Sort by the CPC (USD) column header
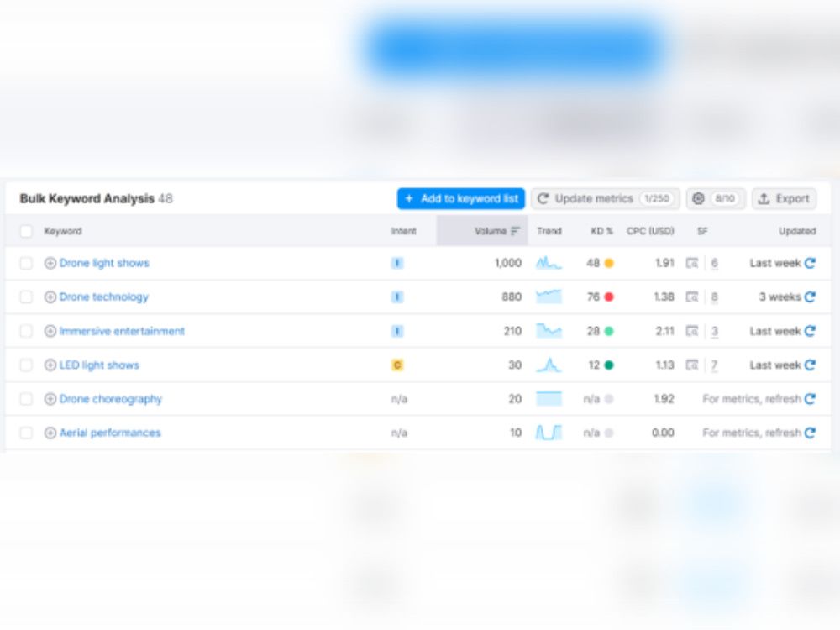 point(650,231)
